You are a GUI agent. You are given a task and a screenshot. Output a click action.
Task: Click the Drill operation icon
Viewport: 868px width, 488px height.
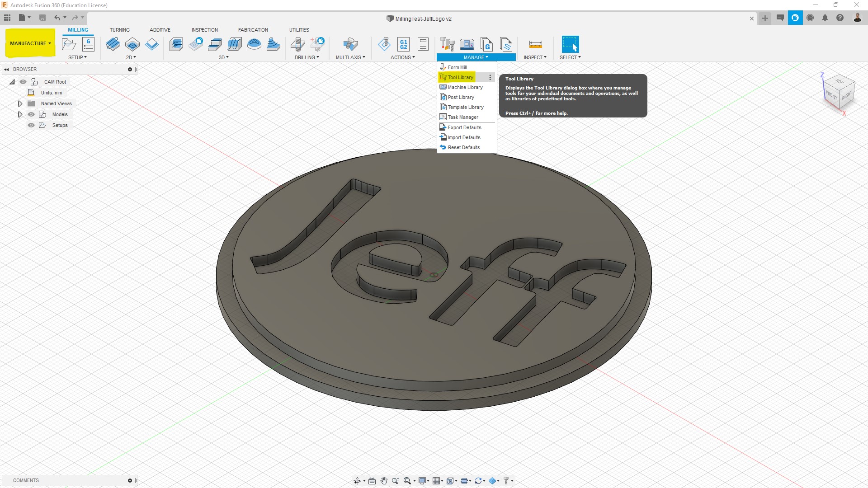coord(297,44)
